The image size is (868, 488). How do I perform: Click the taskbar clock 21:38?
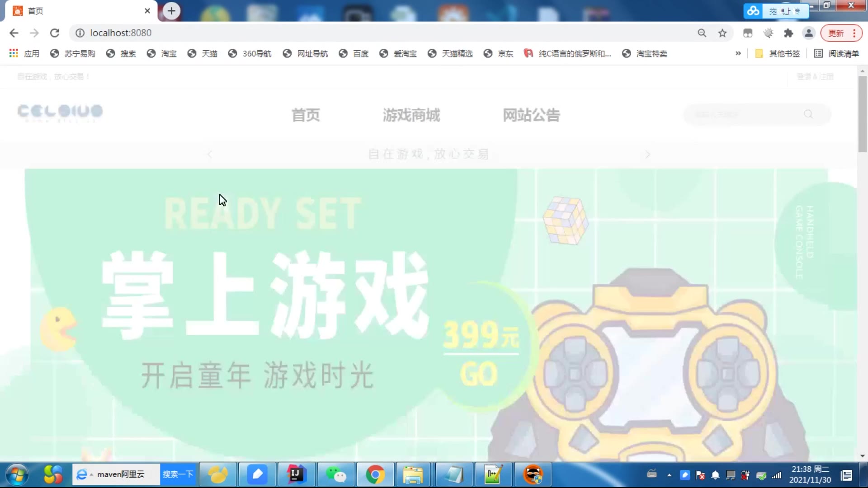(810, 474)
